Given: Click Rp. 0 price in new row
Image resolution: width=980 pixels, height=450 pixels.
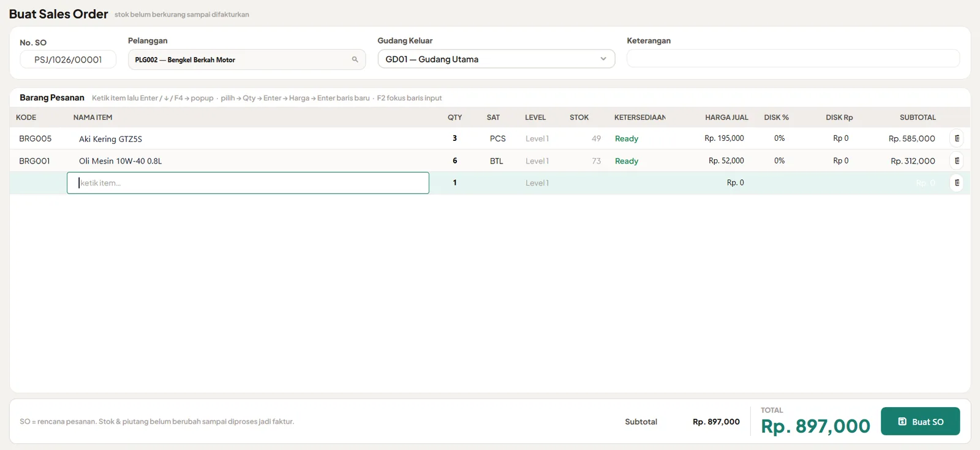Looking at the screenshot, I should pyautogui.click(x=735, y=183).
